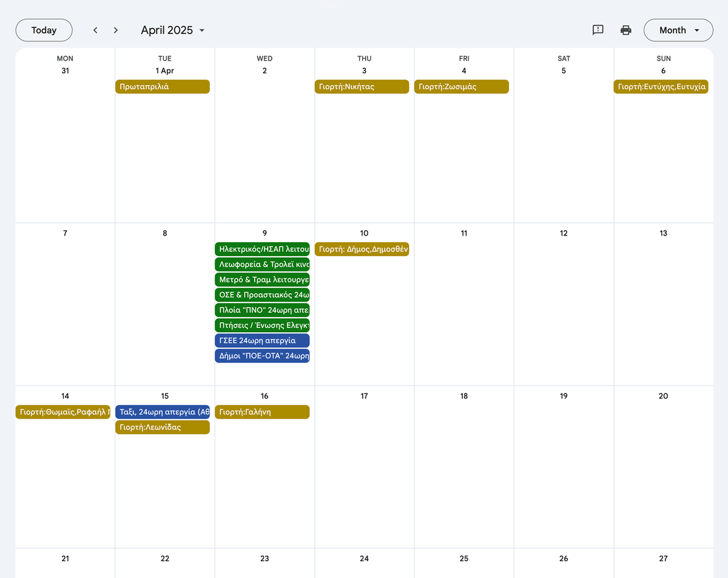
Task: Select day number 20
Action: point(664,396)
